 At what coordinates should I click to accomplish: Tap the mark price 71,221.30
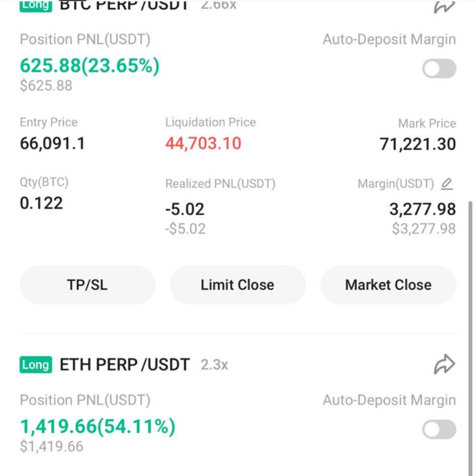[417, 144]
